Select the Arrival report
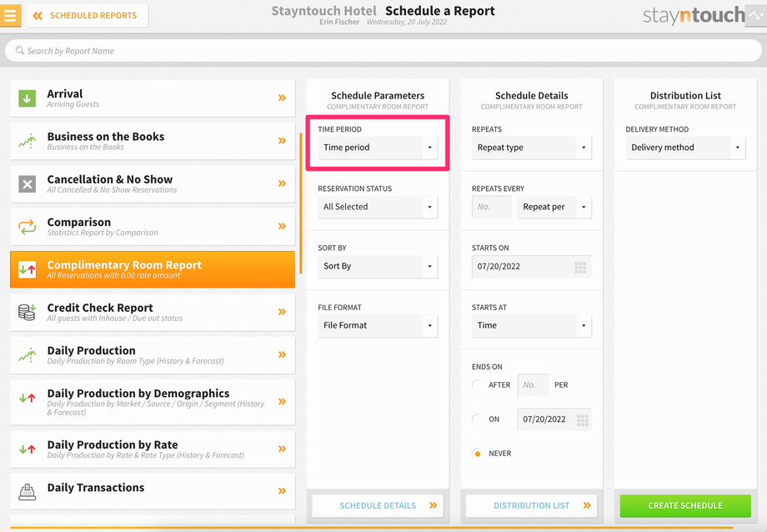The height and width of the screenshot is (532, 767). tap(153, 98)
